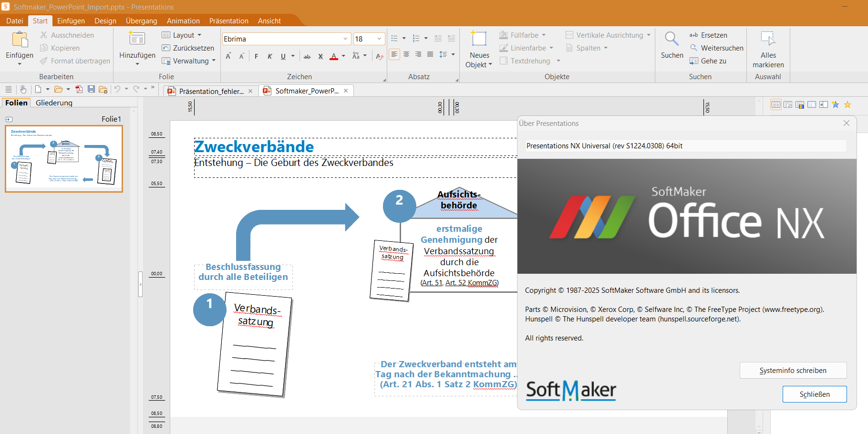Click the color scheme sidebar icon
This screenshot has height=434, width=868.
point(800,105)
